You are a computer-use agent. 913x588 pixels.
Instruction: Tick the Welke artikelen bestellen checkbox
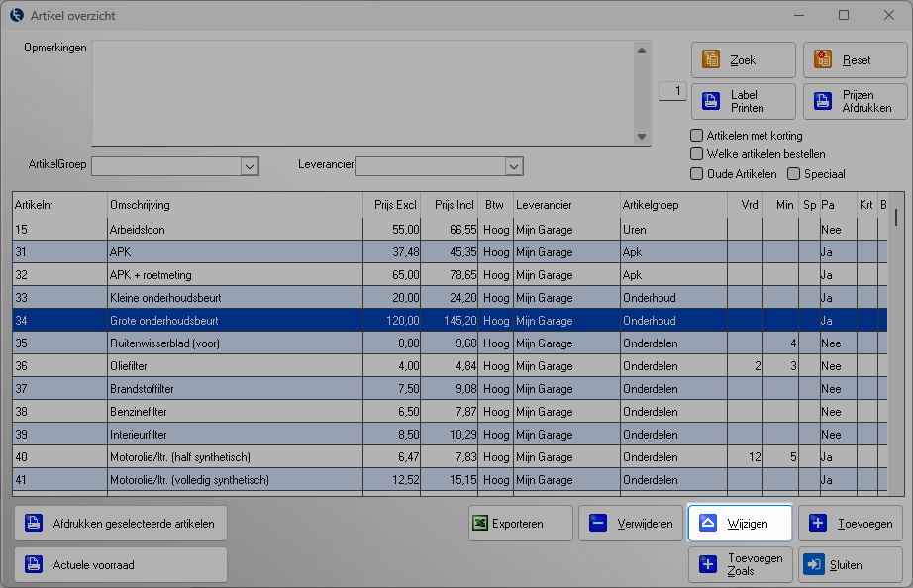click(x=696, y=154)
